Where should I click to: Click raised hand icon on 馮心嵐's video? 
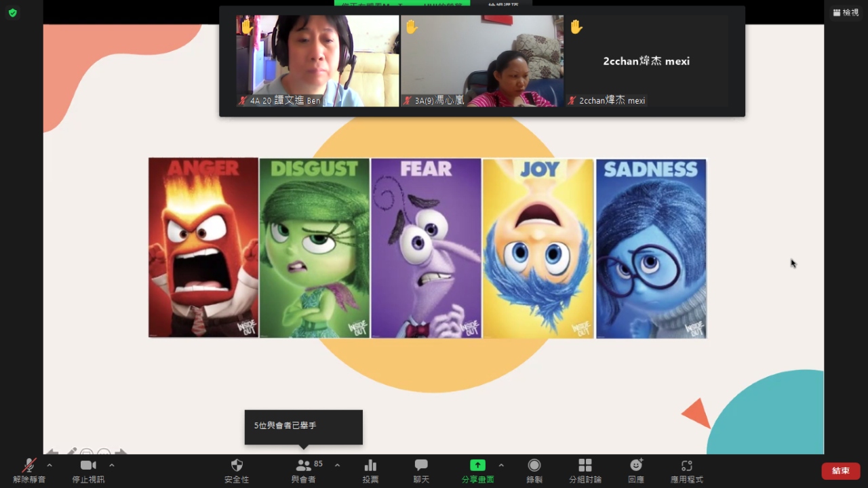(x=412, y=26)
